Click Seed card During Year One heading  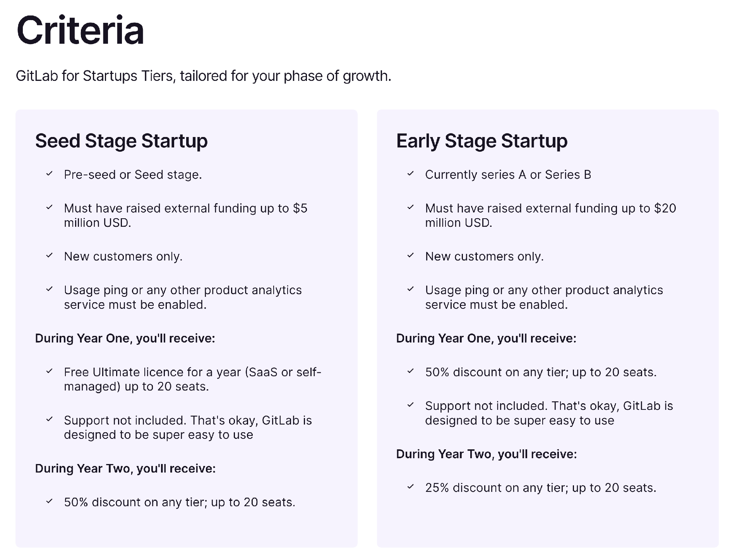(x=125, y=338)
